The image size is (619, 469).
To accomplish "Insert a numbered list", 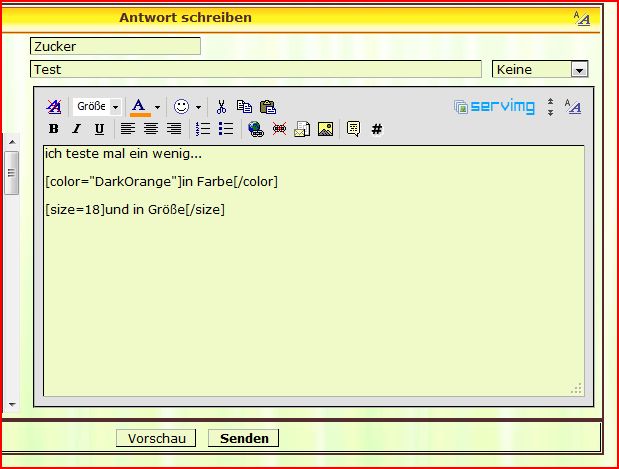I will pos(203,129).
